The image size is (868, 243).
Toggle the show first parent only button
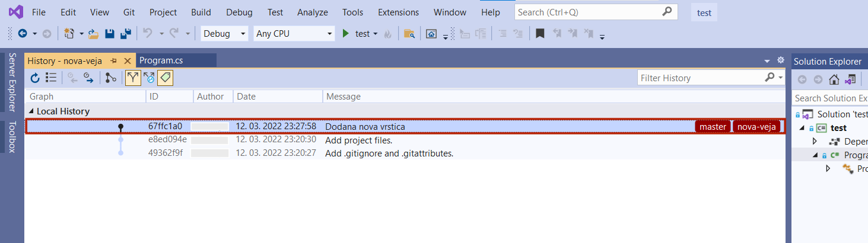pyautogui.click(x=133, y=78)
